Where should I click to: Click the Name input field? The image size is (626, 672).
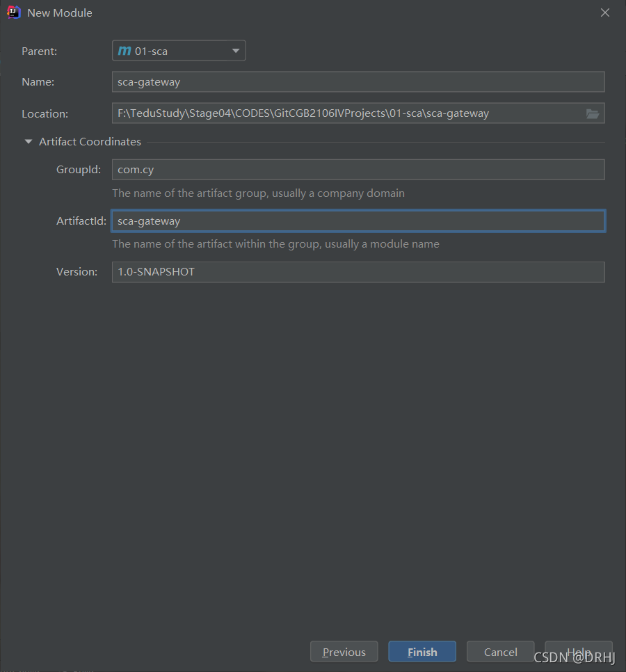coord(358,82)
